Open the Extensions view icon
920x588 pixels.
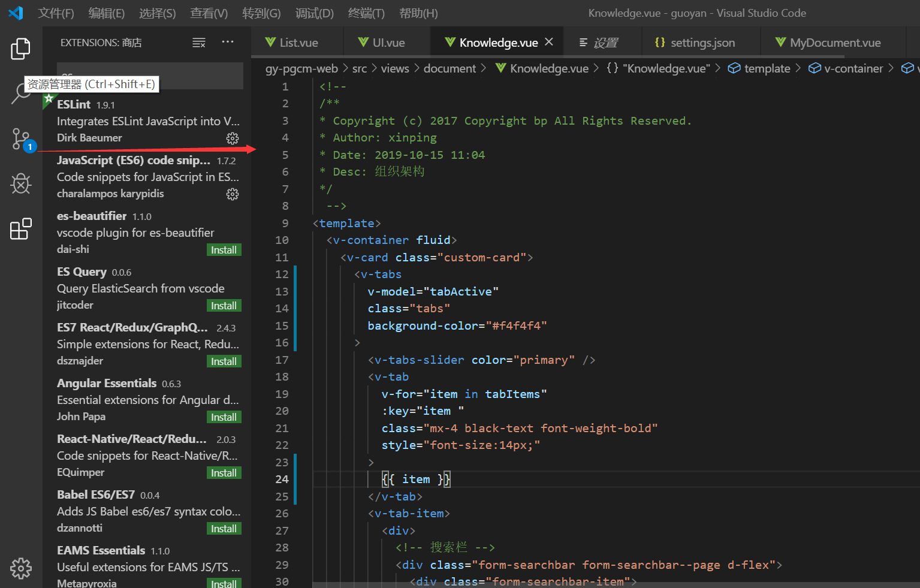21,229
